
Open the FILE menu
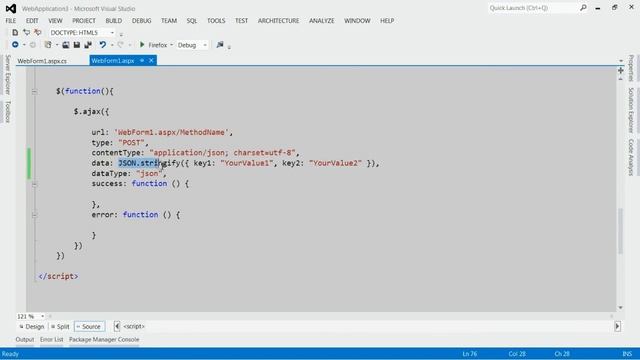[11, 20]
